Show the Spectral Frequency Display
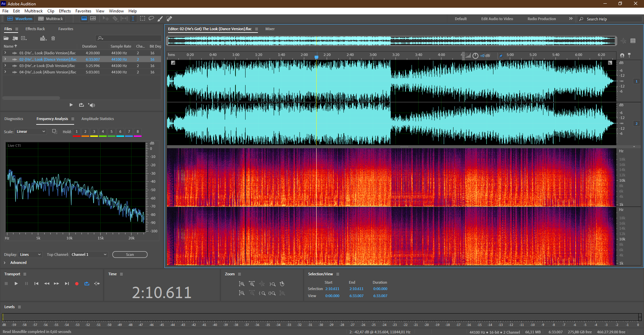The image size is (644, 335). coord(84,19)
